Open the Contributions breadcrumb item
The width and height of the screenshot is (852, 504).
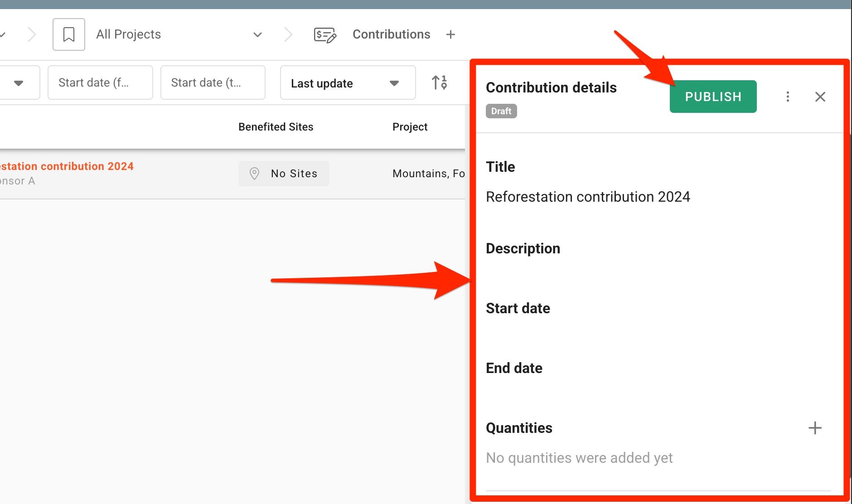391,34
